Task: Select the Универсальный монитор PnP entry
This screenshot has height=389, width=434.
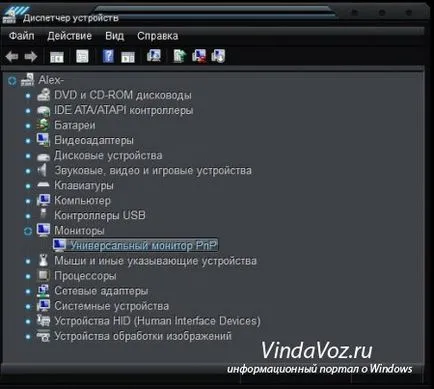Action: click(x=143, y=245)
